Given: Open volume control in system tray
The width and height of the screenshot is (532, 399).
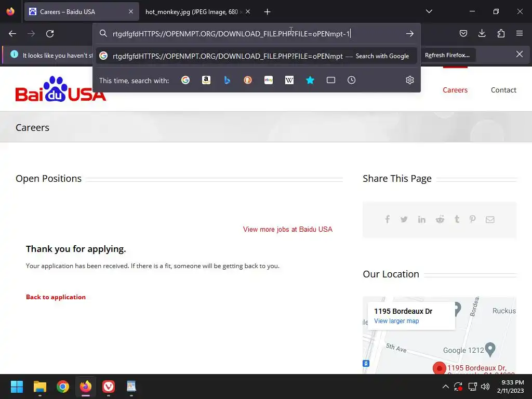Looking at the screenshot, I should 485,387.
